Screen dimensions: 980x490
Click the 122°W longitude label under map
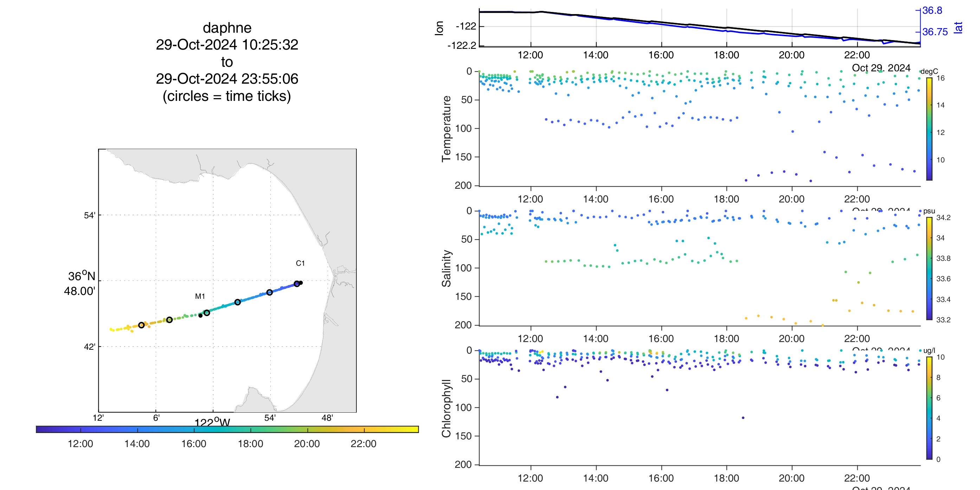click(212, 422)
